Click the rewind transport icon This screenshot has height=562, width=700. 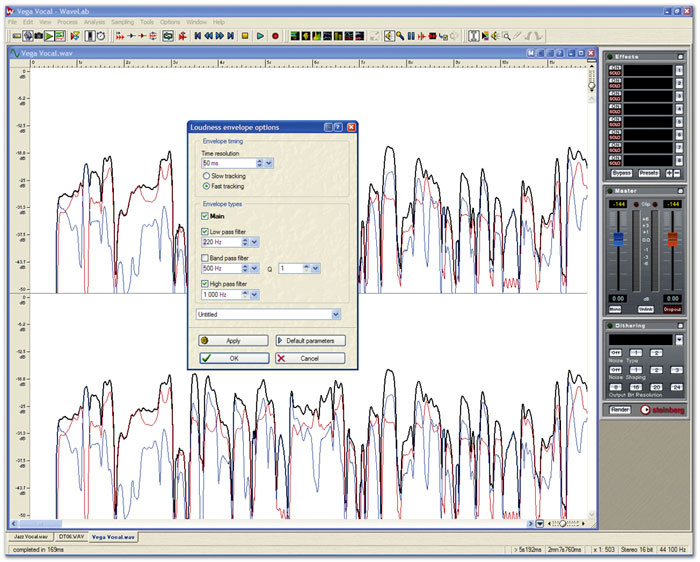(208, 36)
